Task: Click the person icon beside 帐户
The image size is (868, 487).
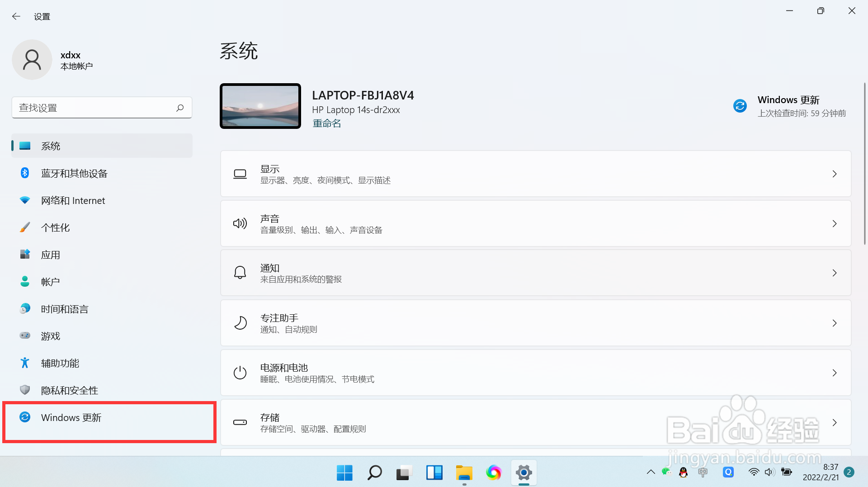Action: 25,281
